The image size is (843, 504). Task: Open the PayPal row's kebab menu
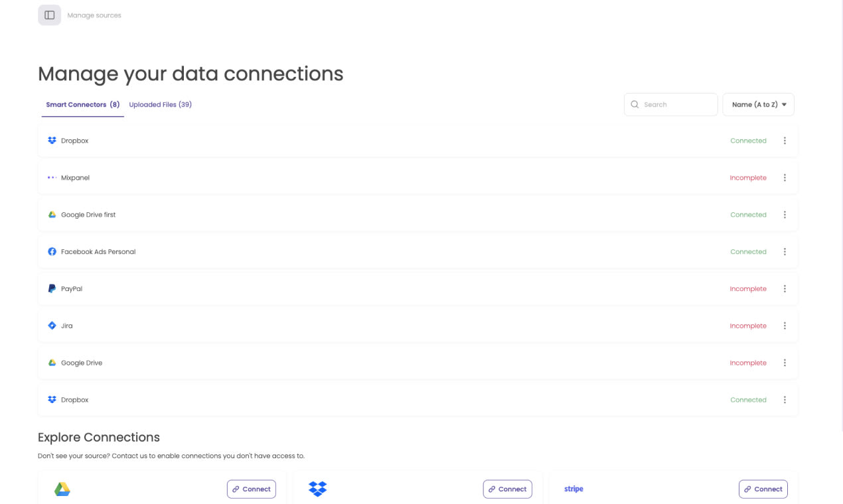[785, 289]
